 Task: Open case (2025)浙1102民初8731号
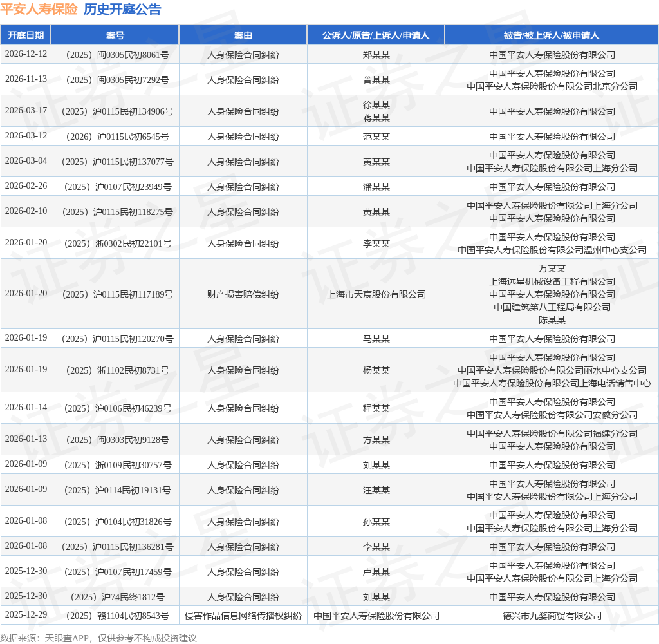(115, 370)
